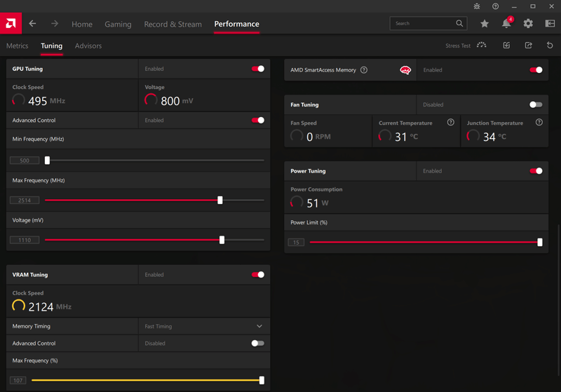
Task: Click the export tuning profile icon
Action: coord(529,46)
